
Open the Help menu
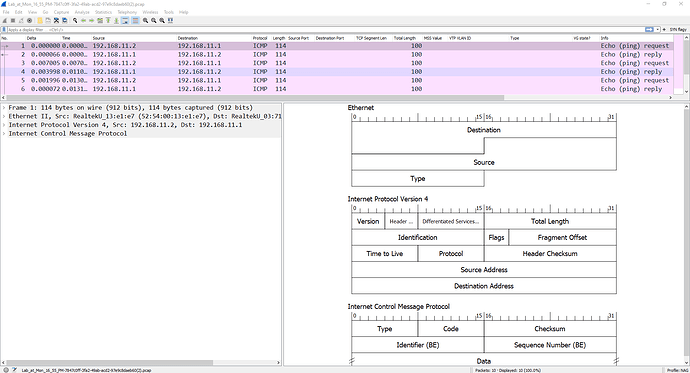184,12
